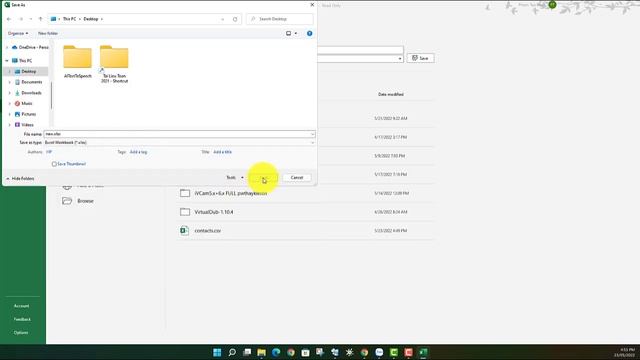Click the Add a tag link
640x360 pixels.
pyautogui.click(x=138, y=152)
